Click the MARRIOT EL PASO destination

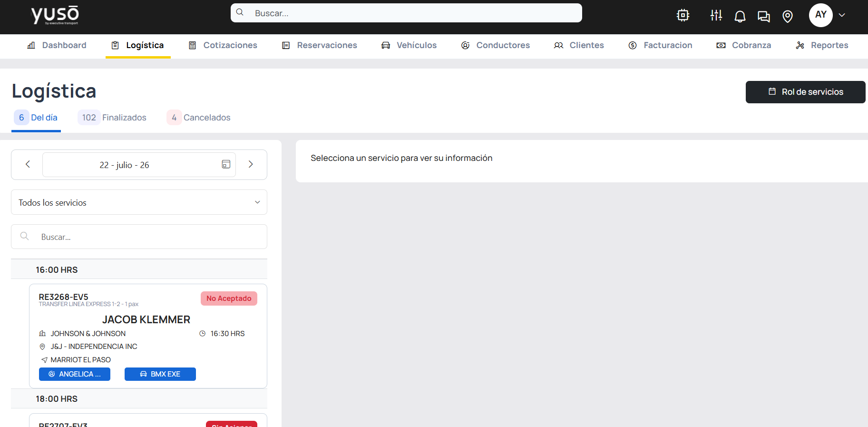click(x=80, y=360)
